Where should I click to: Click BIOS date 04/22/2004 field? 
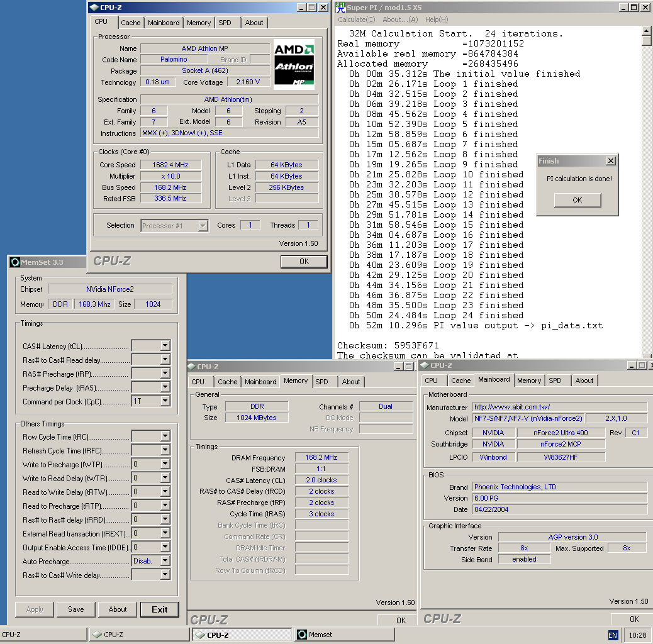[560, 509]
